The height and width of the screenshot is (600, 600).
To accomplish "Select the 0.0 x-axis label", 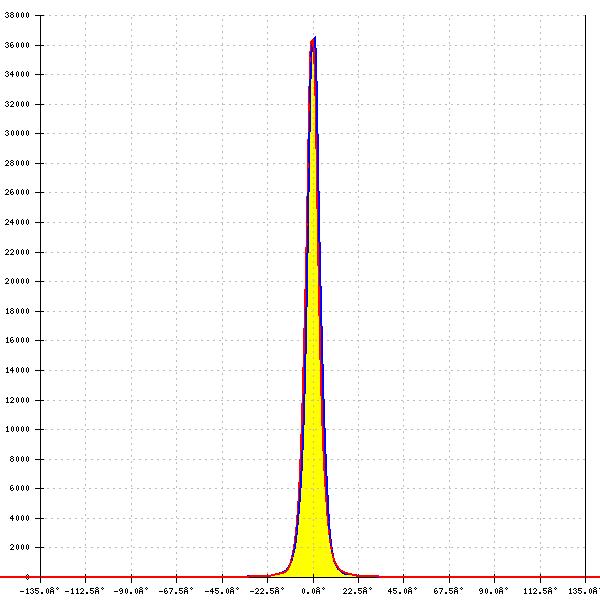I will (x=313, y=591).
